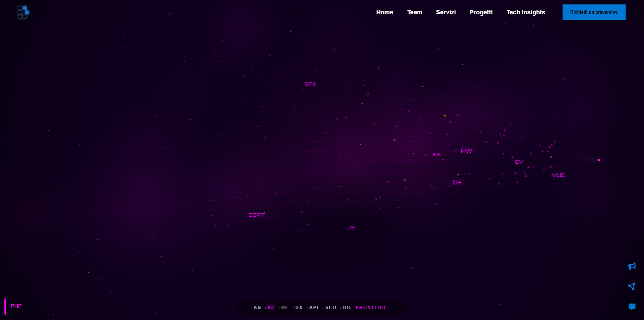Click the highlighted FE step in the sequence
Viewport: 644px width, 320px height.
click(x=271, y=307)
